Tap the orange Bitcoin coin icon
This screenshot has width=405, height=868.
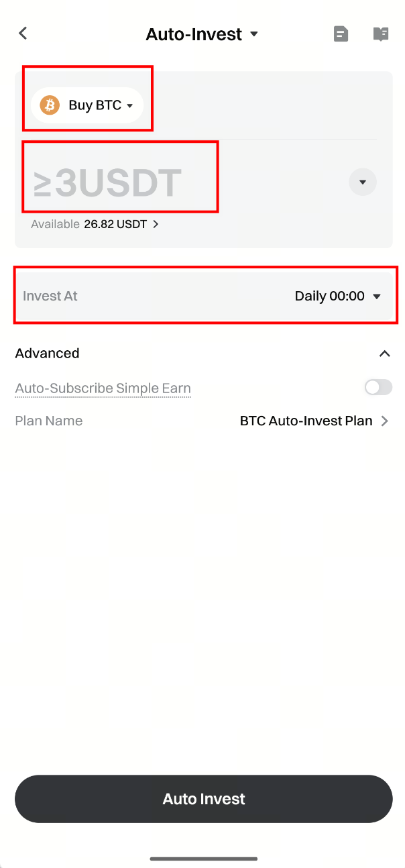[50, 105]
